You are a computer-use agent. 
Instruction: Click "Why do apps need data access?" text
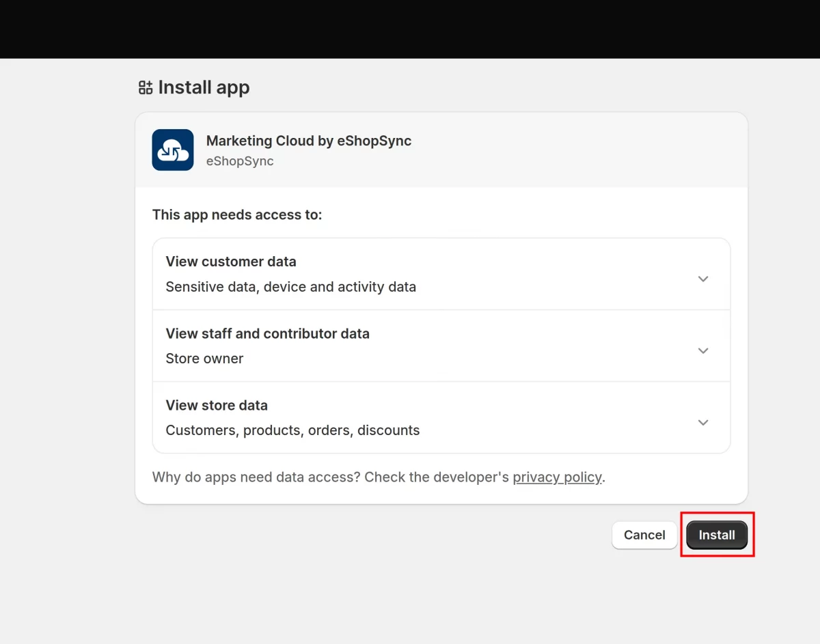tap(256, 477)
